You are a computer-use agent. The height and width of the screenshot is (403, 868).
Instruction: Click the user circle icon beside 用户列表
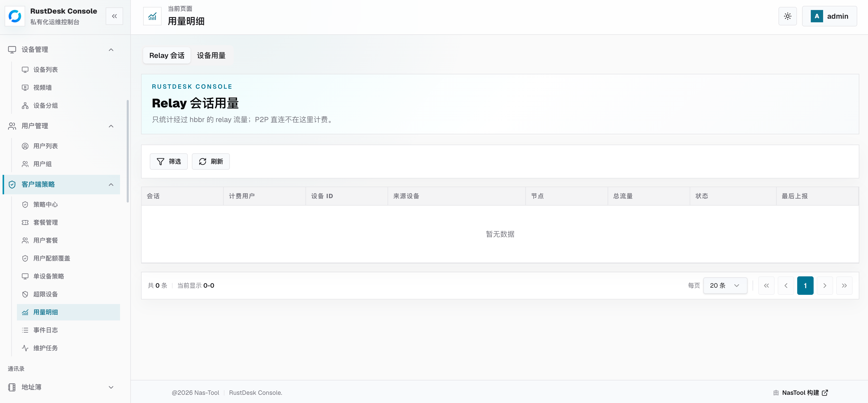pyautogui.click(x=25, y=146)
